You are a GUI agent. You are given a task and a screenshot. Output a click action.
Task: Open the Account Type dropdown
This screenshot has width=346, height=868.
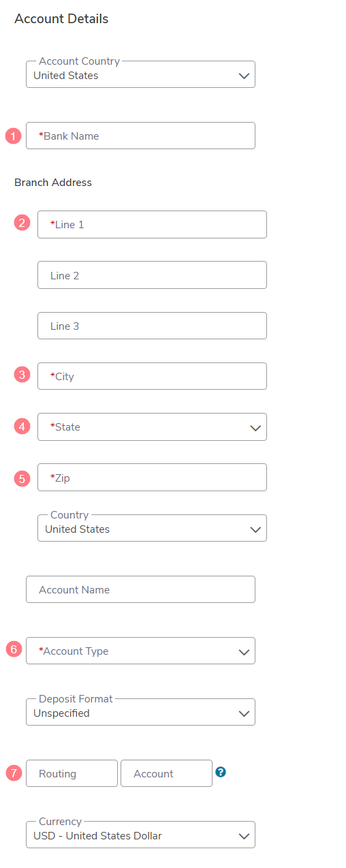point(140,651)
